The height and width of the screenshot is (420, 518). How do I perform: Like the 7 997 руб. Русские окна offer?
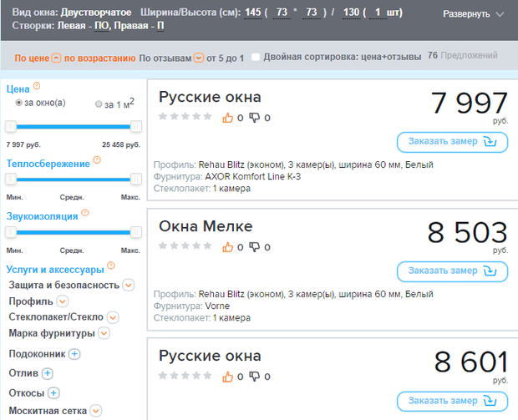227,118
